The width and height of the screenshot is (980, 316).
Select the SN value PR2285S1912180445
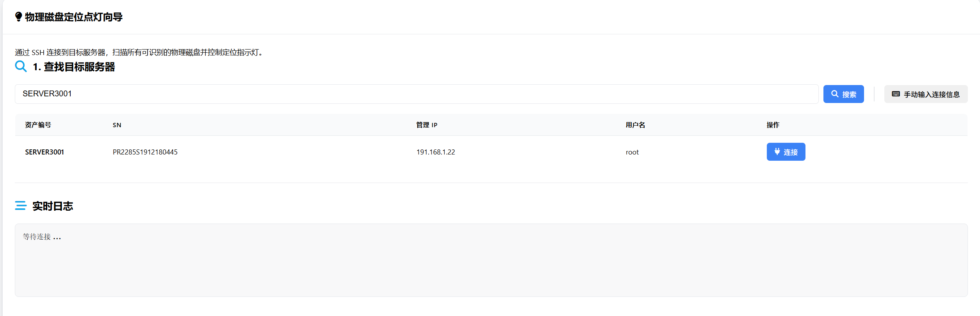(145, 152)
